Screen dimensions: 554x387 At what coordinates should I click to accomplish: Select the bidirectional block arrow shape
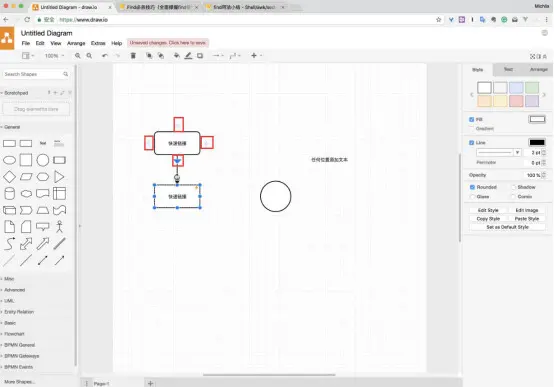pyautogui.click(x=26, y=244)
